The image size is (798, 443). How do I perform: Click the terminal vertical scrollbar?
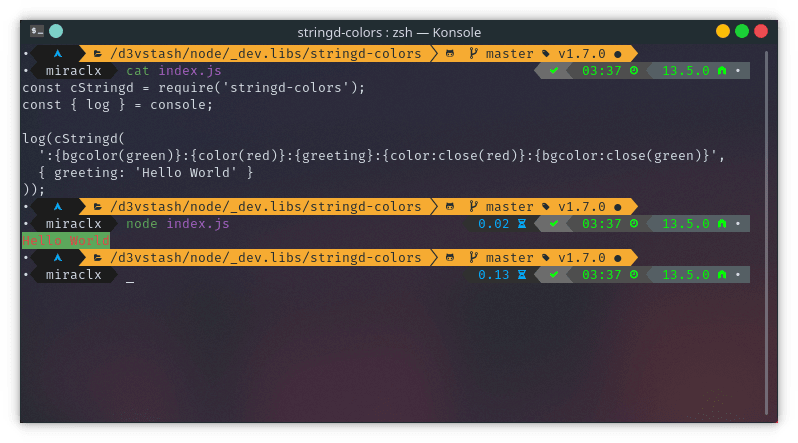pyautogui.click(x=766, y=233)
